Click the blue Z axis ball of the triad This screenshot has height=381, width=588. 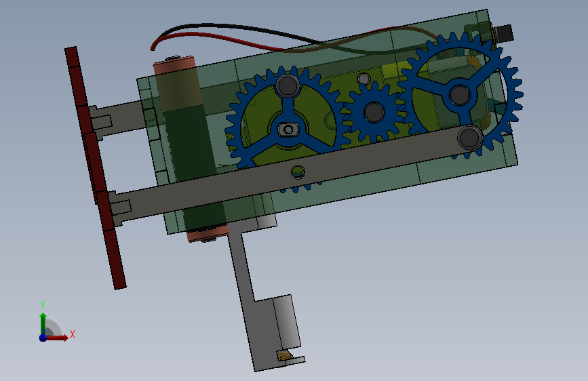pyautogui.click(x=43, y=338)
